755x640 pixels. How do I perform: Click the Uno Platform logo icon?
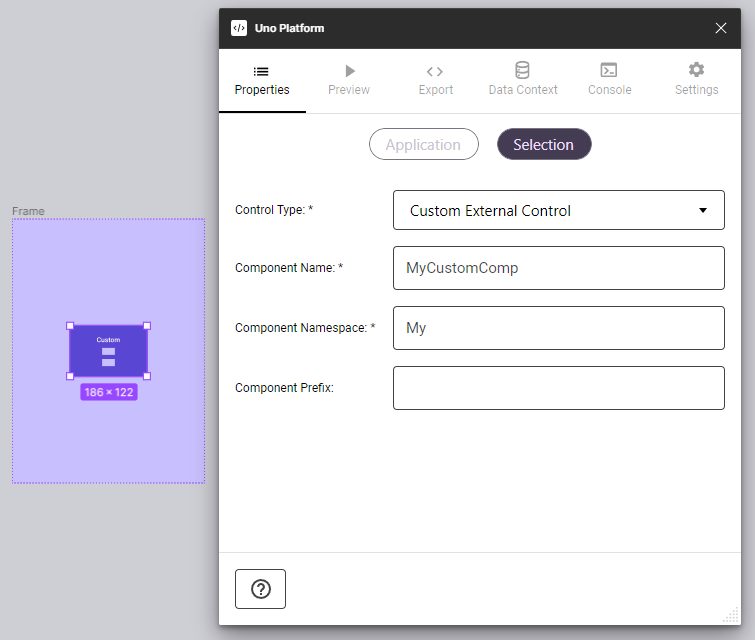(x=239, y=28)
